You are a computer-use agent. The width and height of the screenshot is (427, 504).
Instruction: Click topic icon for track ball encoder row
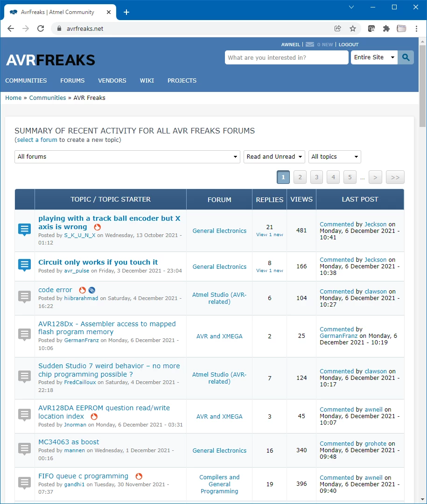(25, 230)
